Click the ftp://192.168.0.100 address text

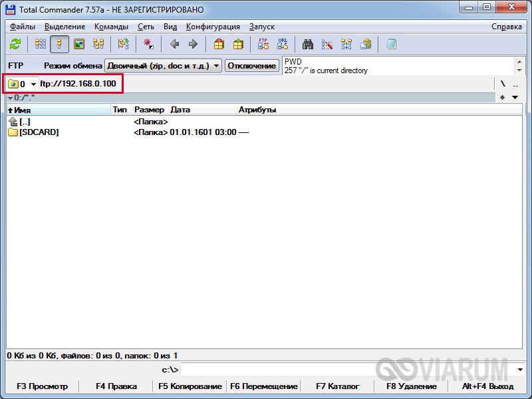(78, 84)
